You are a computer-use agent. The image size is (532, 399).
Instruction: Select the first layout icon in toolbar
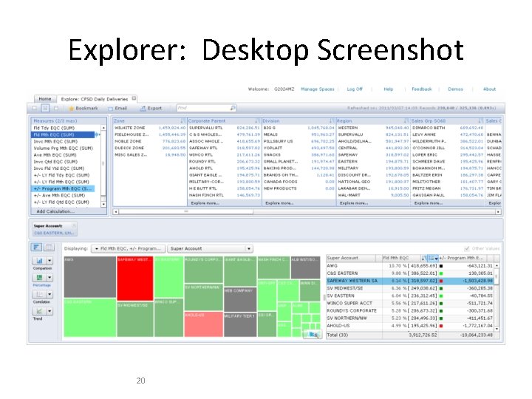pos(34,108)
